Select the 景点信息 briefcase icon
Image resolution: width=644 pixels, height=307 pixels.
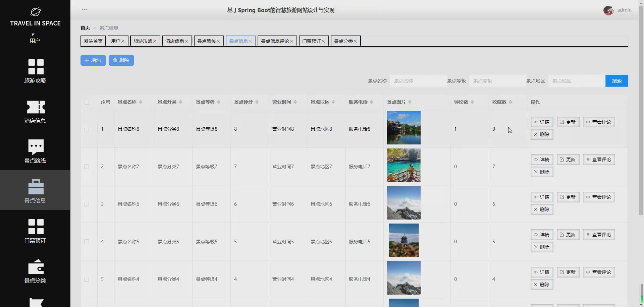point(36,187)
